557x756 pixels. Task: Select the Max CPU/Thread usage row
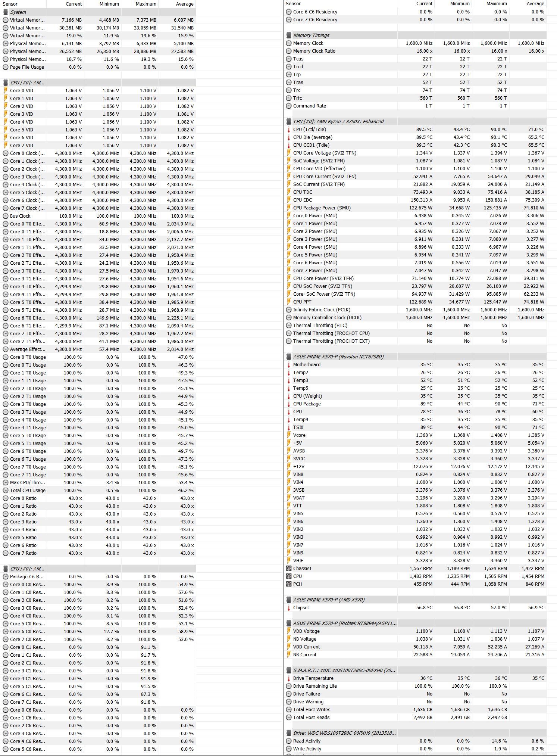coord(98,483)
